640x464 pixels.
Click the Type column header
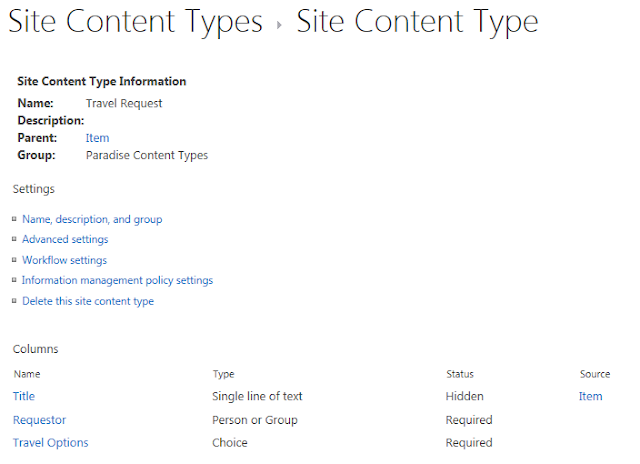[224, 374]
